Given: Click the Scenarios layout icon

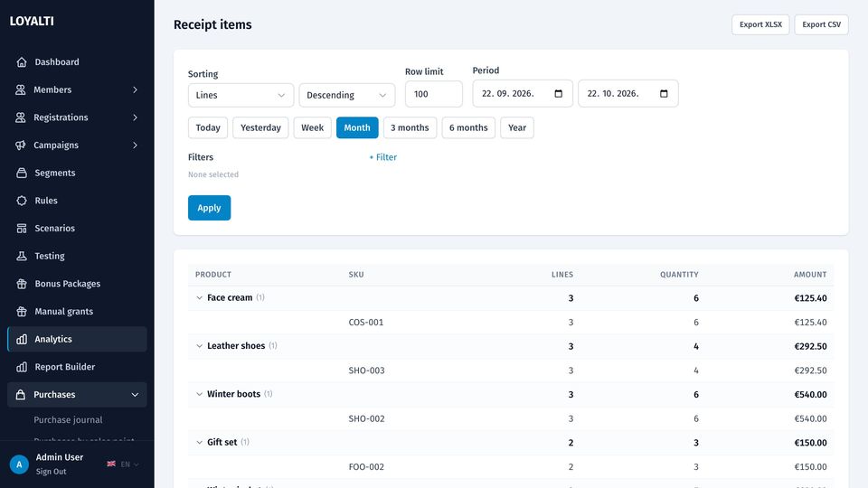Looking at the screenshot, I should click(x=22, y=228).
